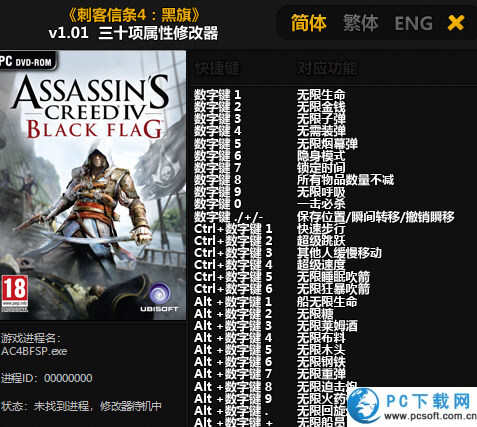Click the Assassin's Creed IV cover image

(93, 185)
